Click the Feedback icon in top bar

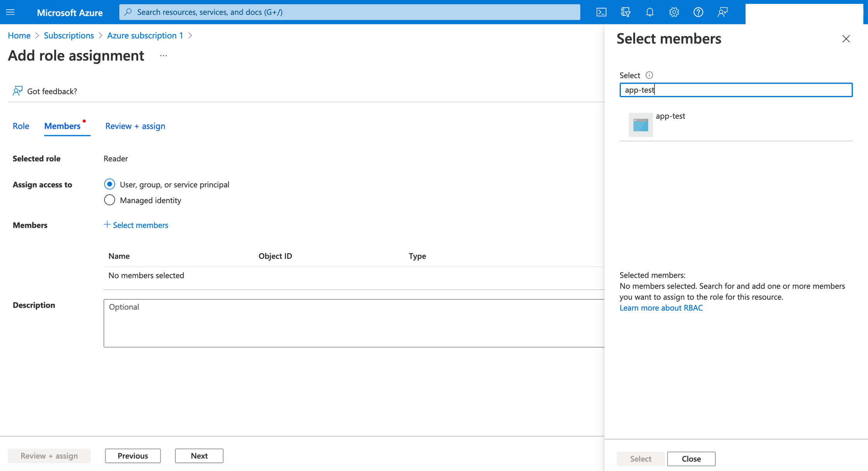(x=723, y=12)
